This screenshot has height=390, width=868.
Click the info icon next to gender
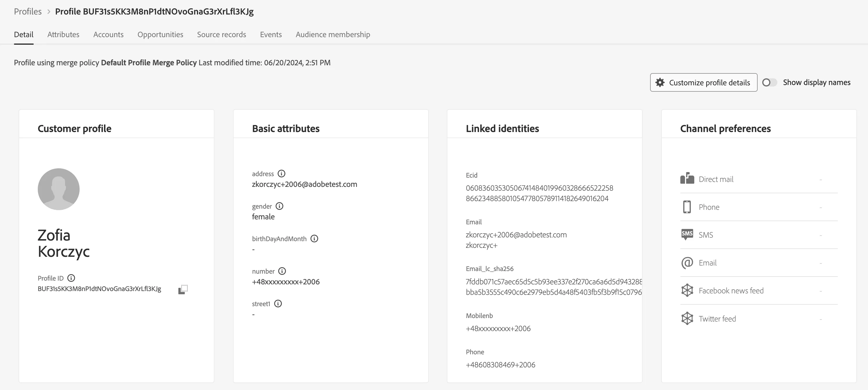[279, 206]
